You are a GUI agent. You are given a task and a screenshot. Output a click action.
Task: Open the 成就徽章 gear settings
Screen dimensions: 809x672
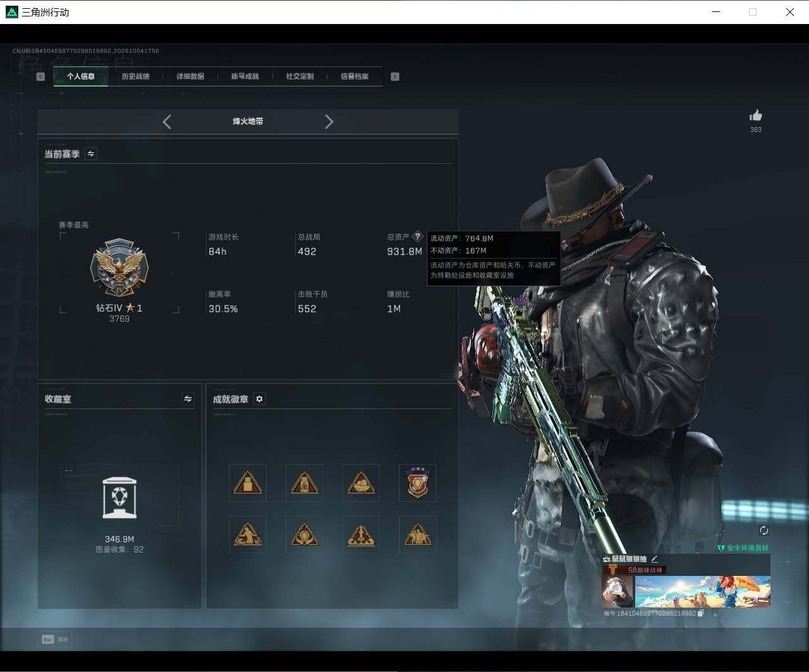pyautogui.click(x=259, y=398)
